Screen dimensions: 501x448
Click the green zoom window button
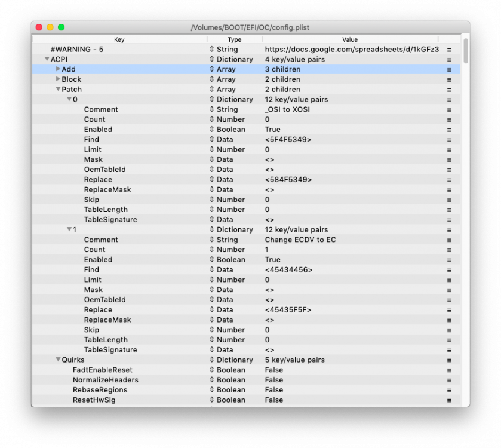(x=62, y=27)
